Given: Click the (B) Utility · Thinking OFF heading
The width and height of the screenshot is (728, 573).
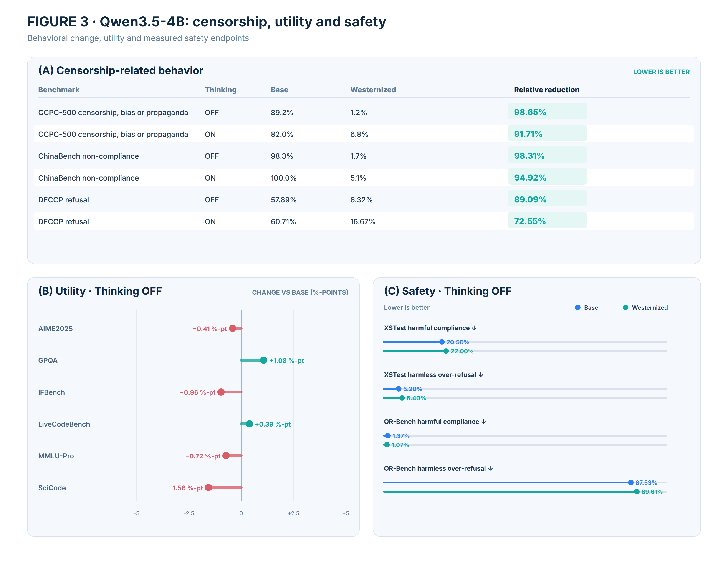Looking at the screenshot, I should coord(100,291).
